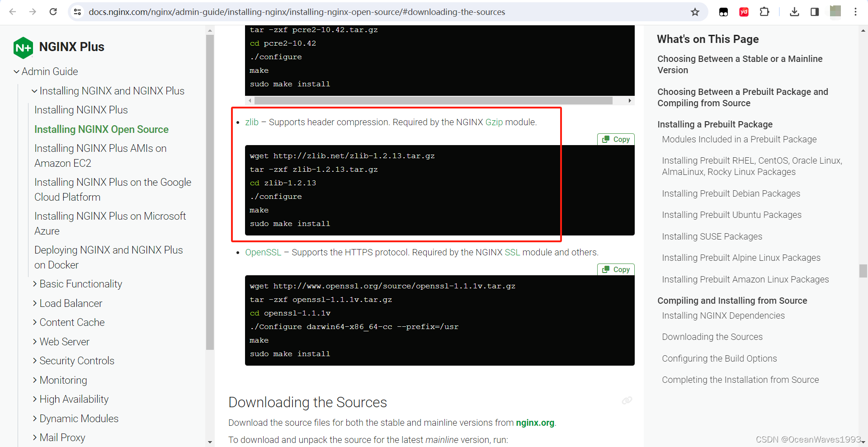Collapse the Admin Guide section

coord(16,71)
